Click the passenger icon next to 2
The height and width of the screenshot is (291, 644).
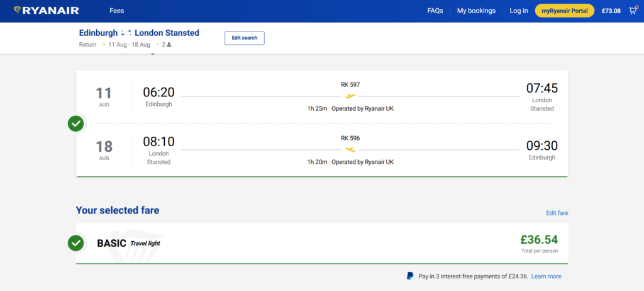[169, 45]
